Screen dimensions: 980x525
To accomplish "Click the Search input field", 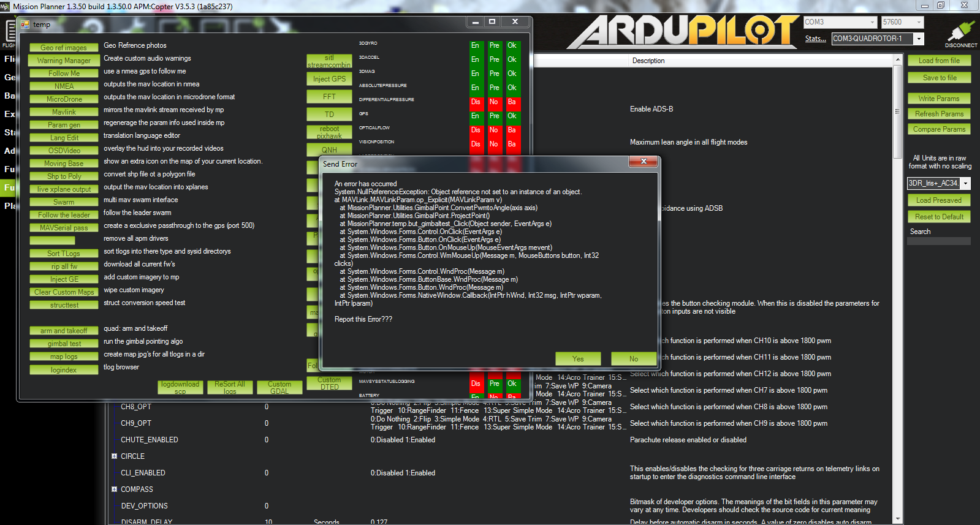I will point(939,241).
